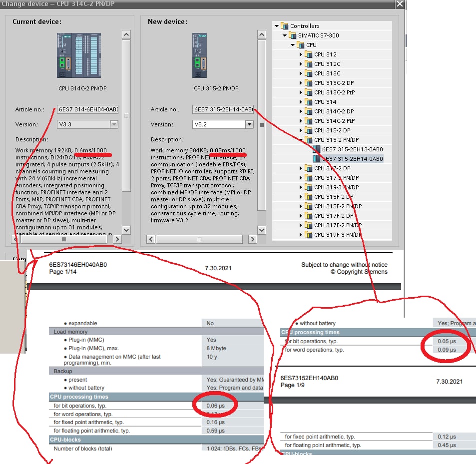
Task: Select 6ES7 315-2EH13-0AB0 tree entry
Action: [x=352, y=149]
